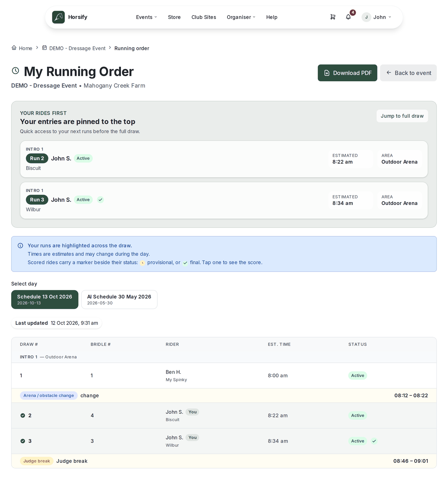Click the info icon in blue notice

(20, 246)
